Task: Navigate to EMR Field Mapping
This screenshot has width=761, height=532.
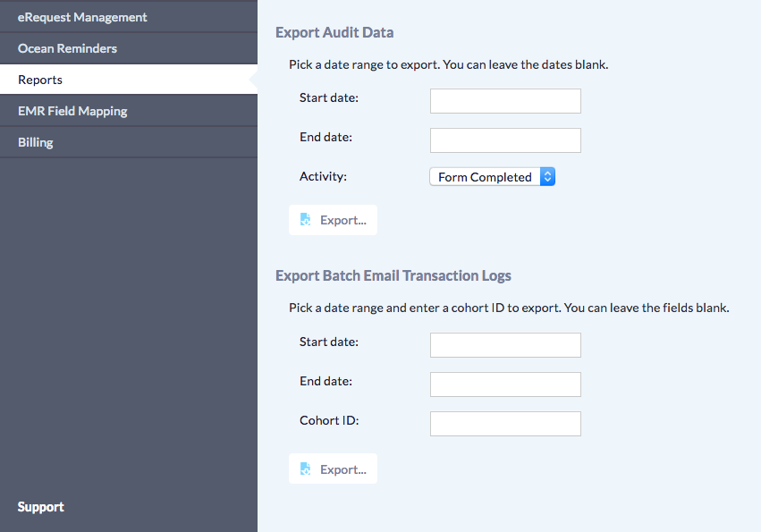Action: (x=72, y=111)
